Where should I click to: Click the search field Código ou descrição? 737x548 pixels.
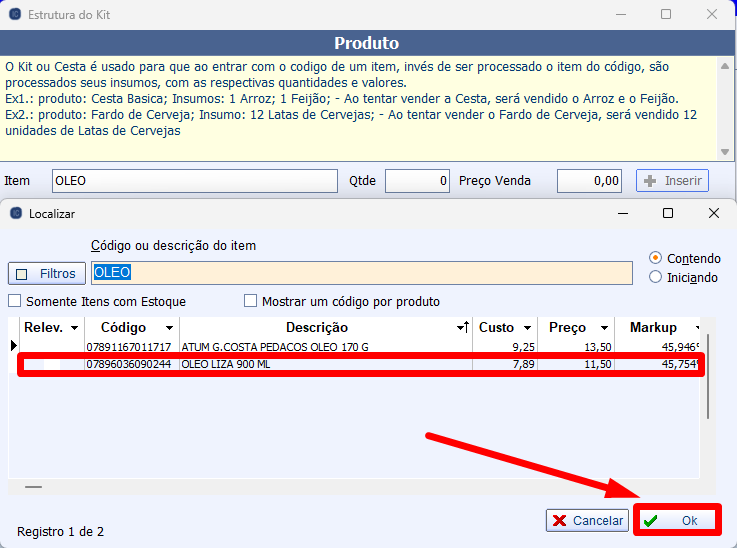point(361,272)
